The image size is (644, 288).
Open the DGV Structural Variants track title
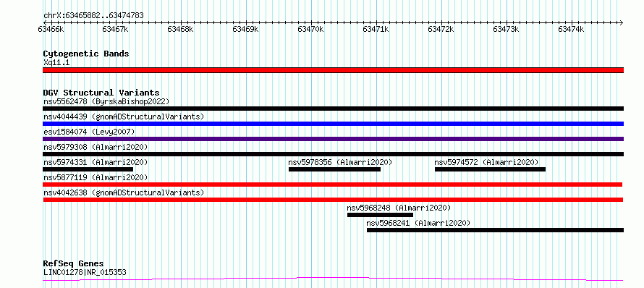tap(101, 93)
